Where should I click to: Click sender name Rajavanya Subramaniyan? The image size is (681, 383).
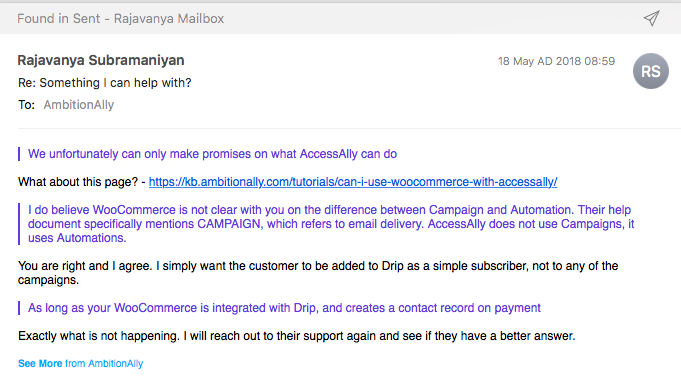[x=101, y=60]
